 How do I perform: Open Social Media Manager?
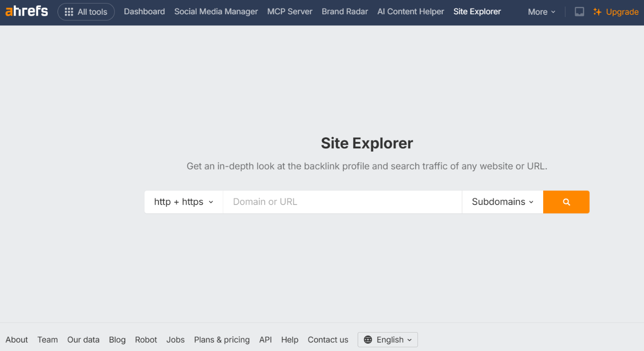pos(216,12)
